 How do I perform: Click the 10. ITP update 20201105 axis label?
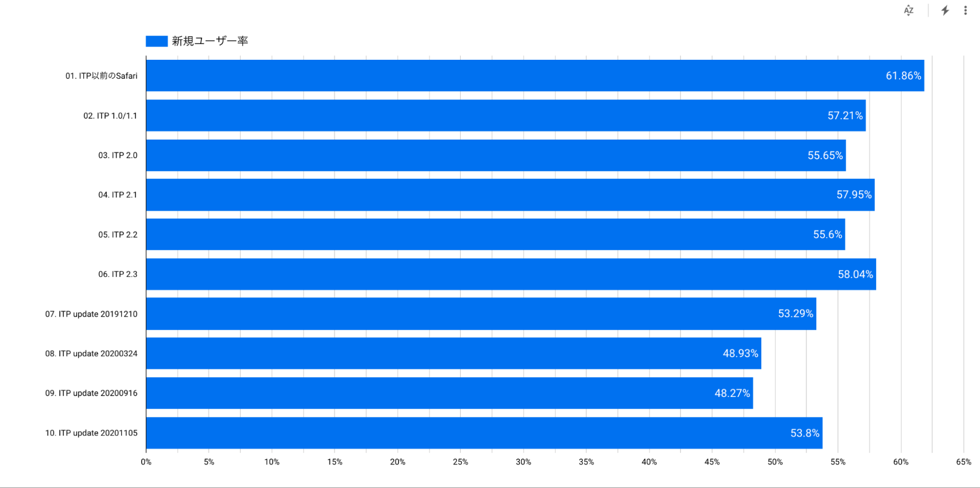click(x=91, y=433)
